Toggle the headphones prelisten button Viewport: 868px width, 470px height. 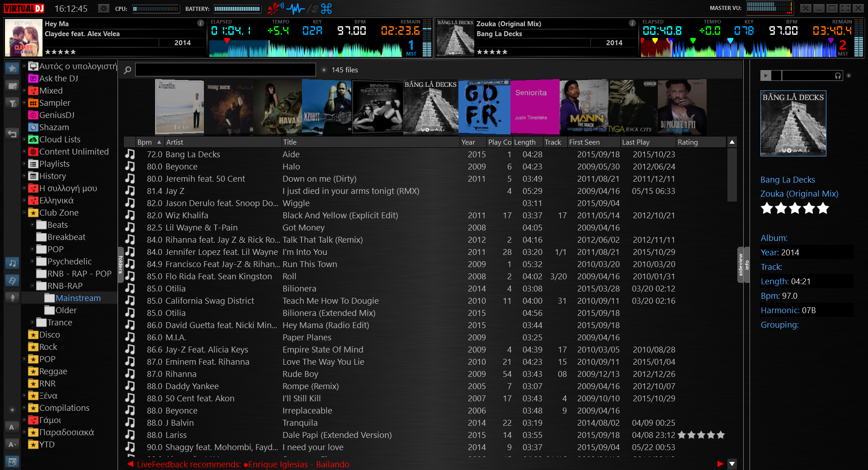(x=838, y=76)
